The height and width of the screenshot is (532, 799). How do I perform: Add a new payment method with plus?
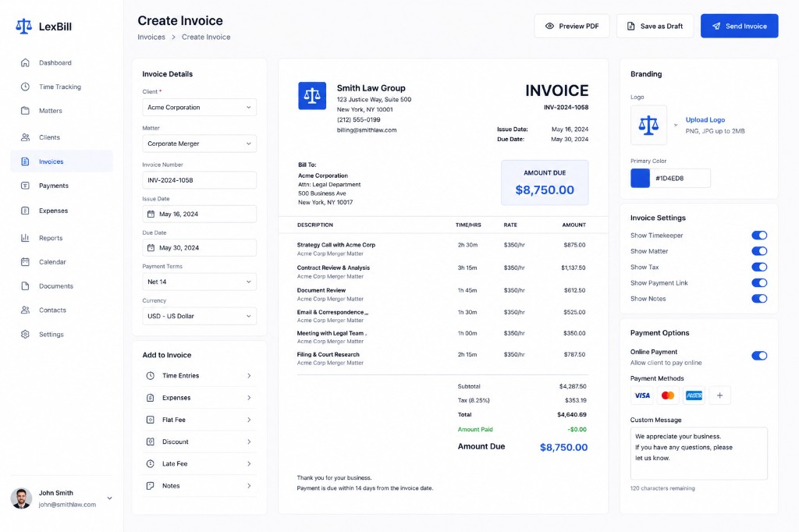(x=719, y=395)
